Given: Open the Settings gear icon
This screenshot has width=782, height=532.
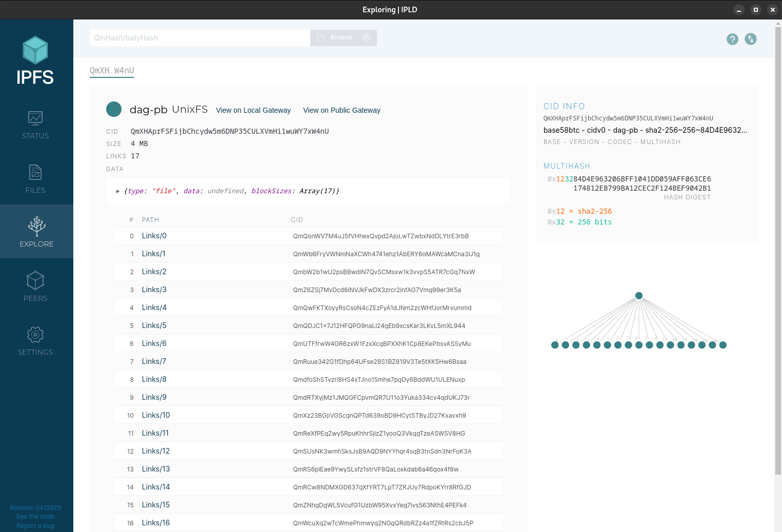Looking at the screenshot, I should click(x=35, y=335).
